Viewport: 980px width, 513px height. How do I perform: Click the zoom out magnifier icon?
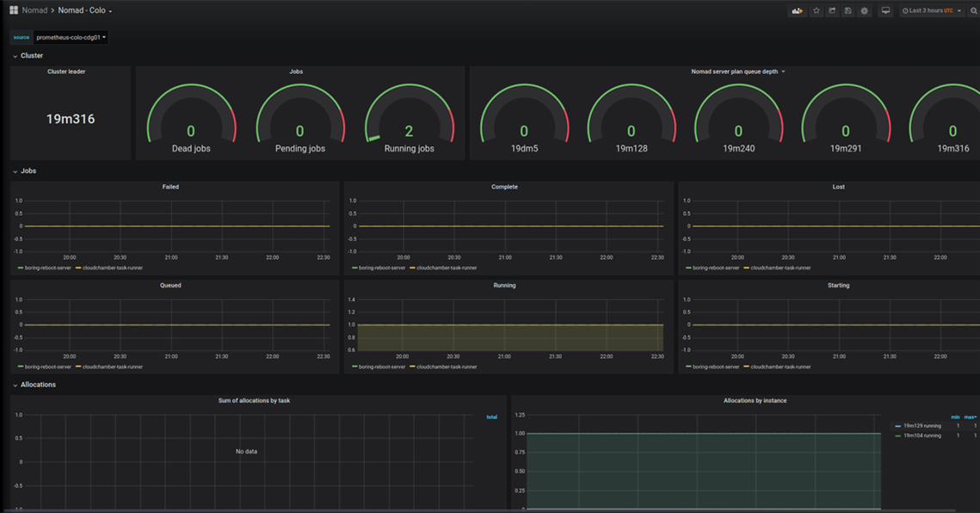point(973,10)
